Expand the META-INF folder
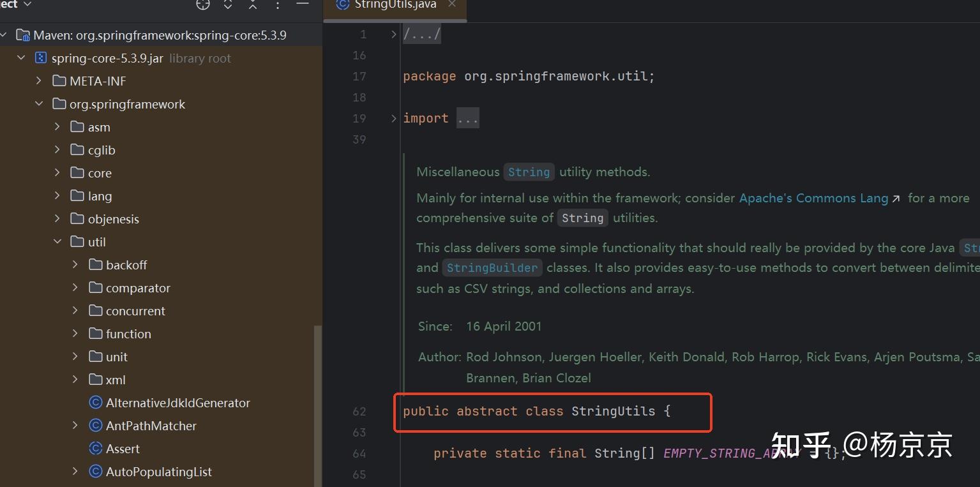The height and width of the screenshot is (487, 980). pos(39,81)
